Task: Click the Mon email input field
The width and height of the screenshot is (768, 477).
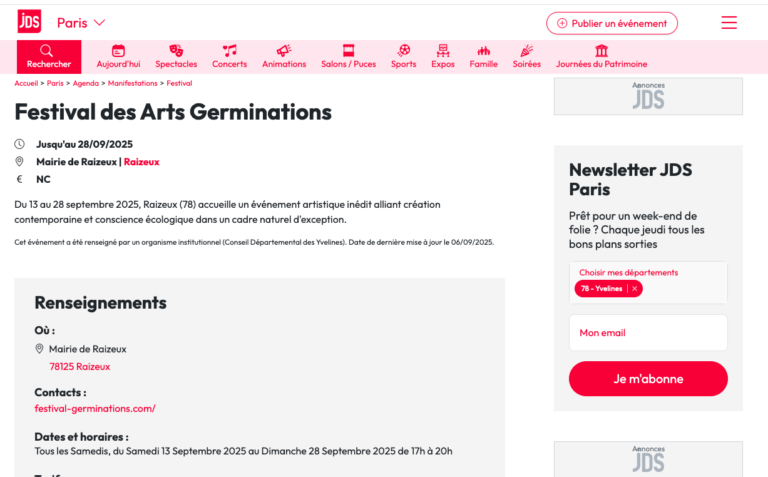Action: tap(648, 333)
